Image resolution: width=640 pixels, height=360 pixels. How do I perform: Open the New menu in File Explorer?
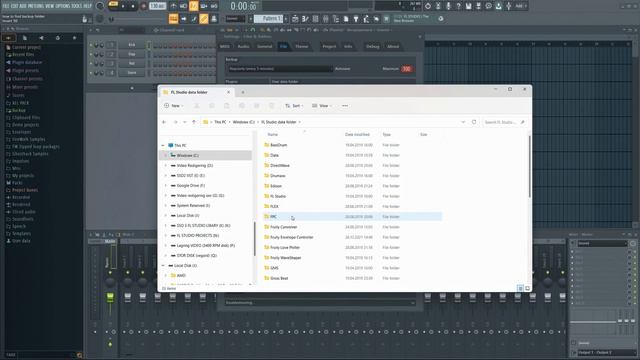click(174, 106)
